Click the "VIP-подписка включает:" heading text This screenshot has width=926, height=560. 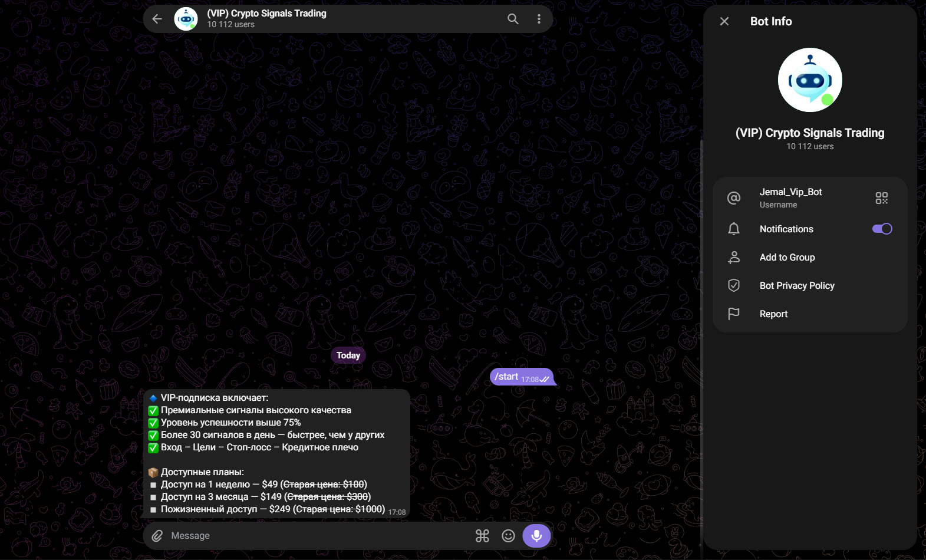coord(215,398)
